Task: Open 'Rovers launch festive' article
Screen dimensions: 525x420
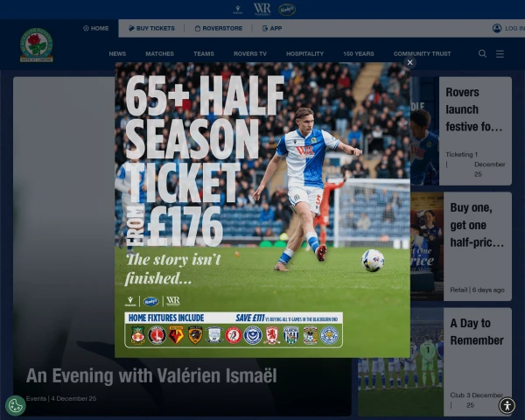Action: point(474,109)
